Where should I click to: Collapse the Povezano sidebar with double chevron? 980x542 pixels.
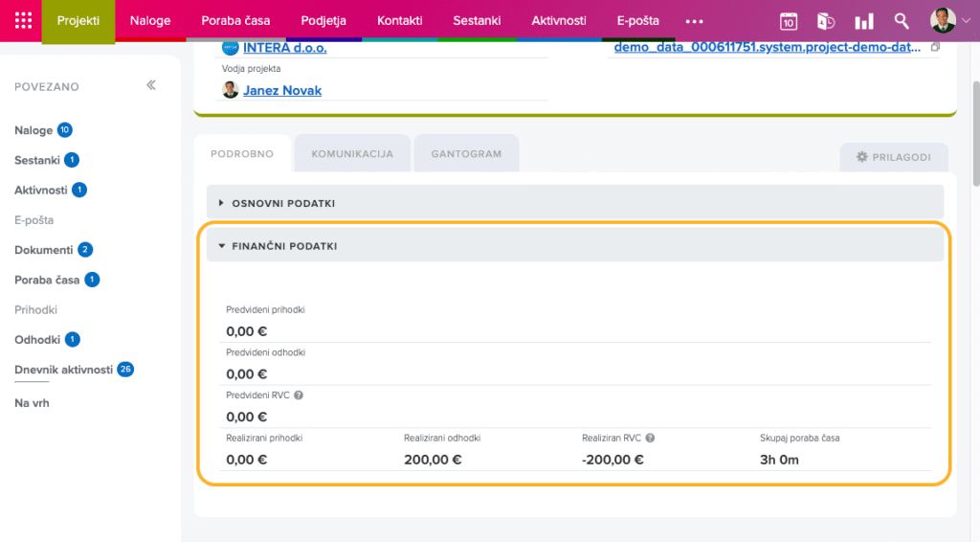click(x=151, y=86)
